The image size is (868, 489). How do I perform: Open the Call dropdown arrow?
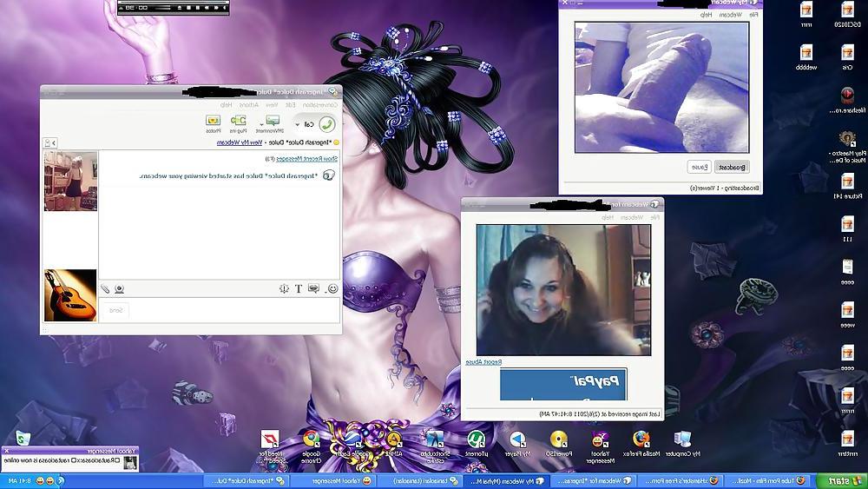point(297,124)
